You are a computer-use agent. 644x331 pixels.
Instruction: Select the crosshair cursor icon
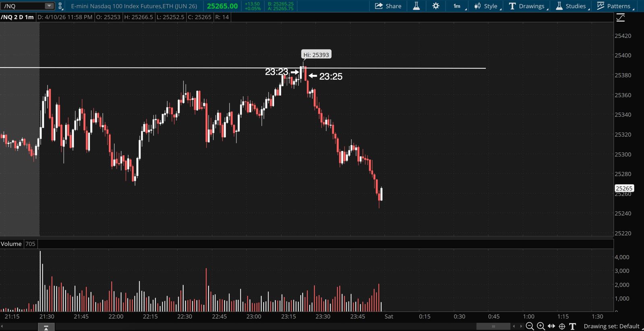(x=562, y=326)
